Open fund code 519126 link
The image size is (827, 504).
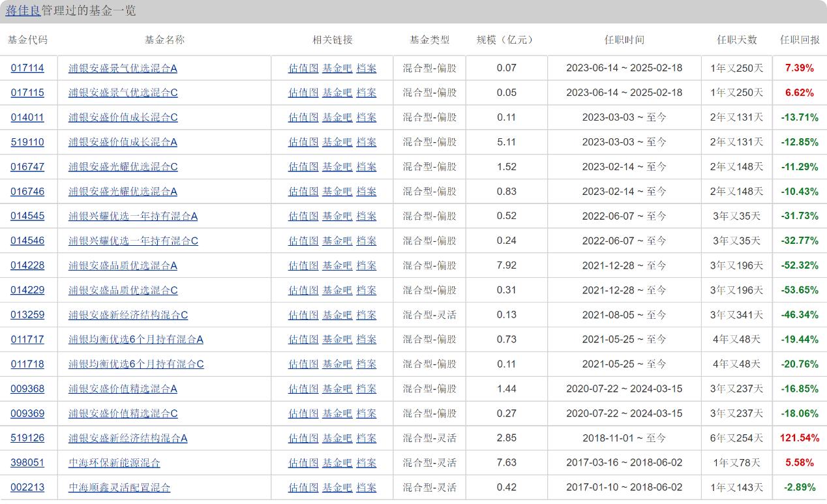[x=27, y=438]
